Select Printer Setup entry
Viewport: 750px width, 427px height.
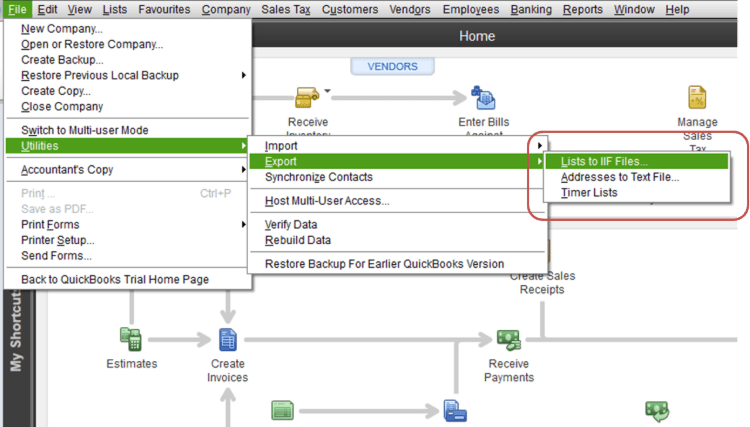[x=58, y=240]
